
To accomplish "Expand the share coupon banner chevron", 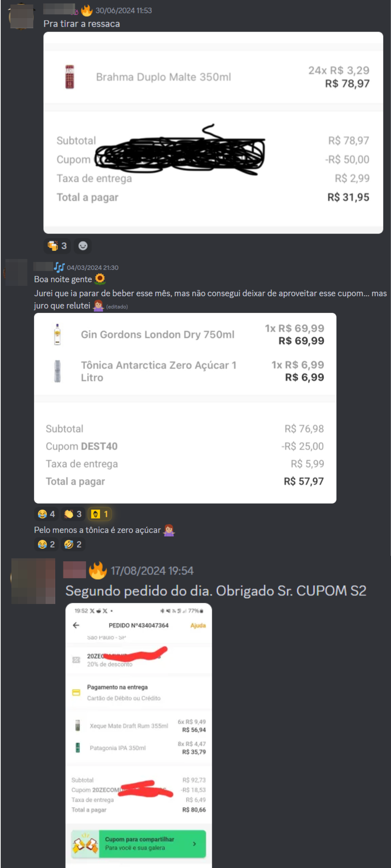I will point(194,843).
